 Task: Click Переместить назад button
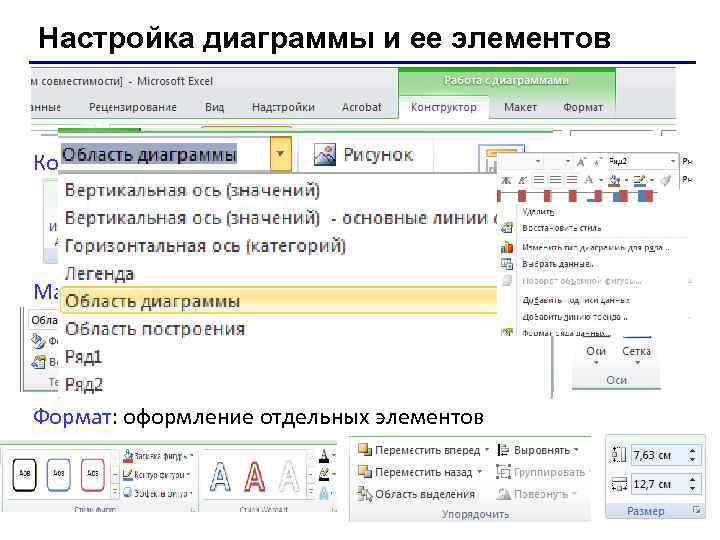pos(419,472)
